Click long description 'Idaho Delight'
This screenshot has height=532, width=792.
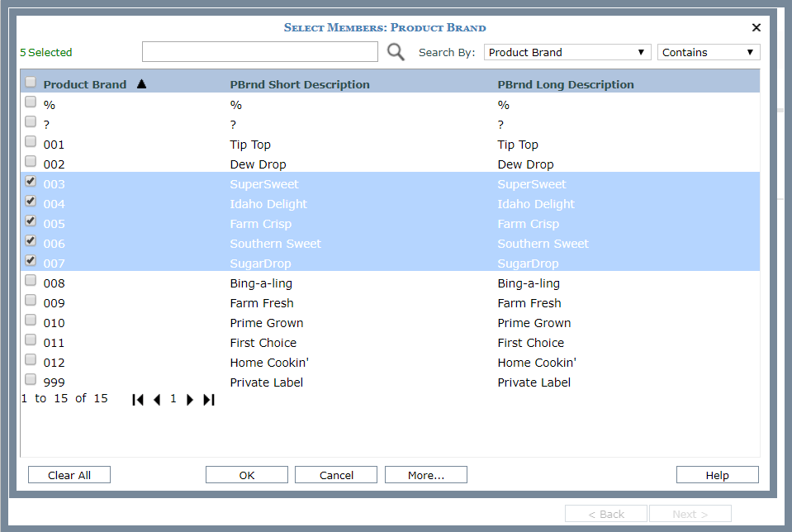536,203
